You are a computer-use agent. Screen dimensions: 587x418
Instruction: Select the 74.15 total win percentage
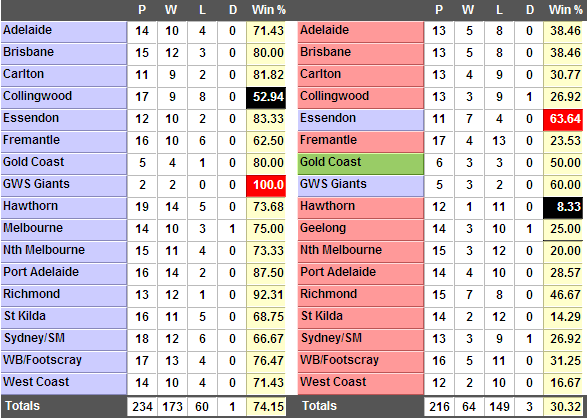[x=266, y=406]
